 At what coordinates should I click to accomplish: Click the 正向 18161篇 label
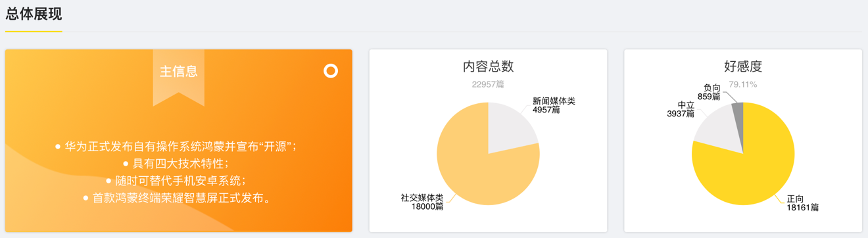(x=803, y=203)
